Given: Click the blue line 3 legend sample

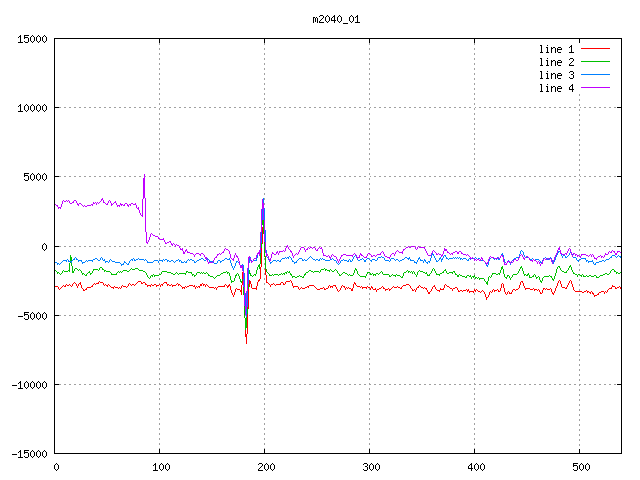Looking at the screenshot, I should click(x=595, y=75).
